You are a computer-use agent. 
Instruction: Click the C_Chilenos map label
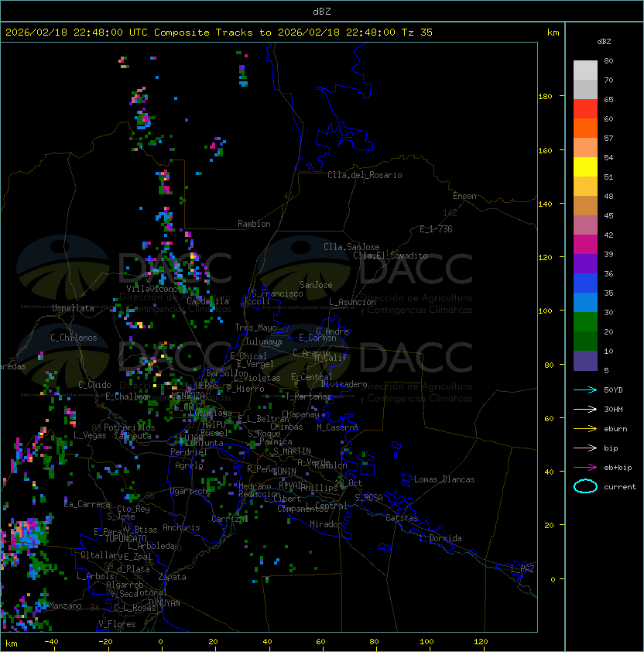(74, 338)
